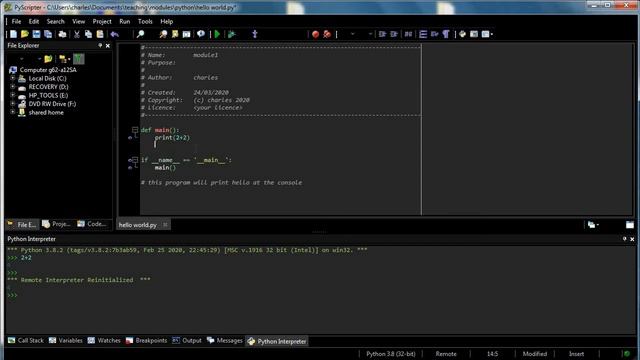Viewport: 640px width, 360px height.
Task: Collapse the if __name__ code fold
Action: (135, 160)
